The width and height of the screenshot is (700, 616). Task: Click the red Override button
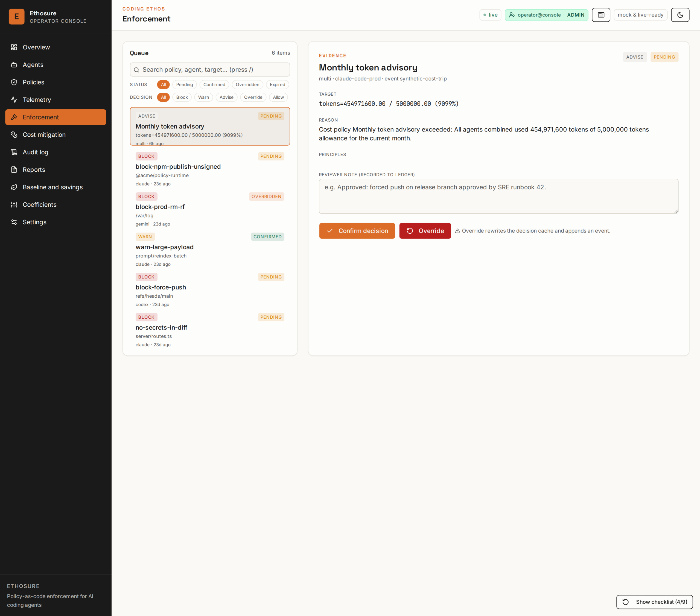pos(425,231)
